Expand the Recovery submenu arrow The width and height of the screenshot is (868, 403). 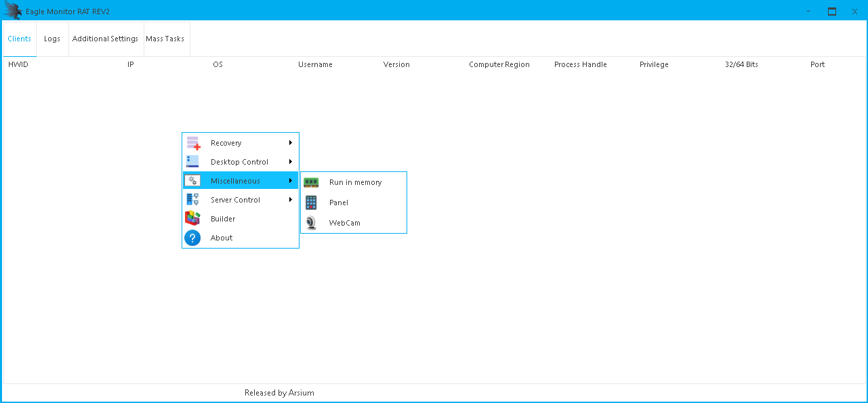click(291, 143)
